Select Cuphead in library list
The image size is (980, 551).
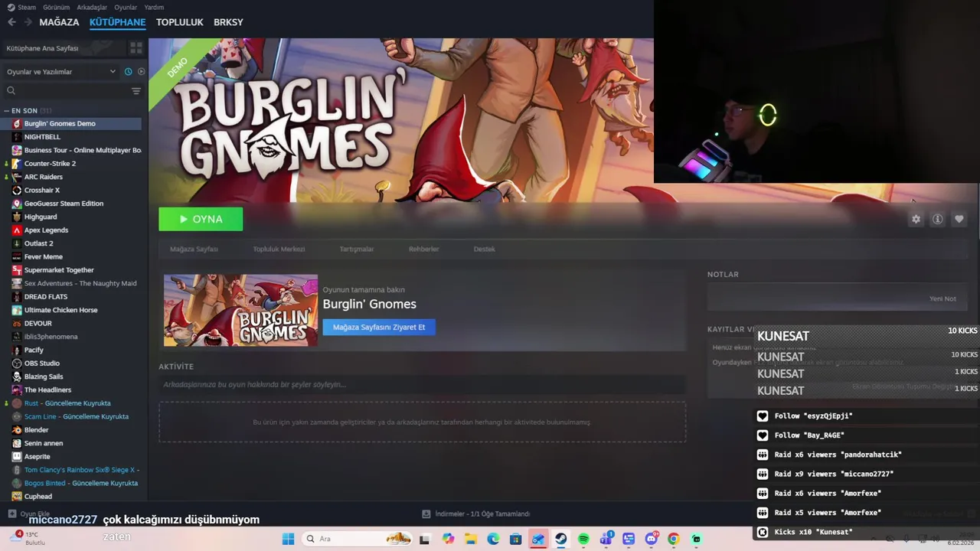pos(38,497)
